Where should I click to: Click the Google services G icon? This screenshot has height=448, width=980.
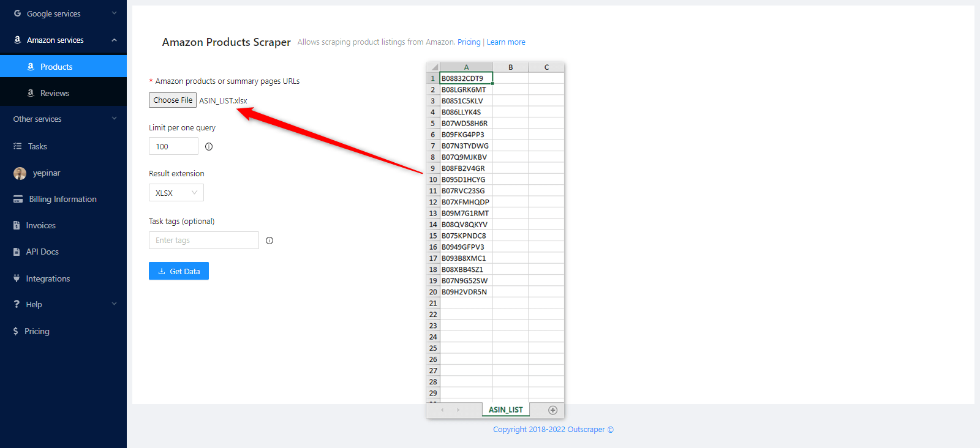(17, 13)
